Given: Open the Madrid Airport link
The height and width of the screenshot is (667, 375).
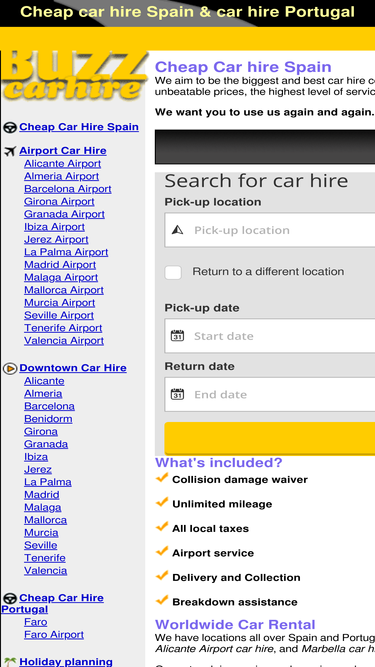Looking at the screenshot, I should tap(60, 265).
